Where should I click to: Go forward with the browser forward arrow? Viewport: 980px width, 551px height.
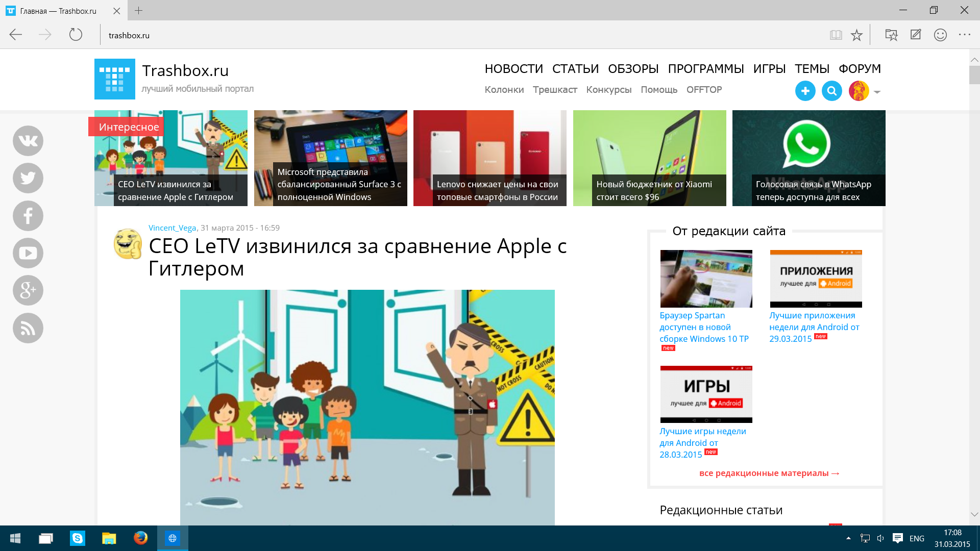(45, 35)
